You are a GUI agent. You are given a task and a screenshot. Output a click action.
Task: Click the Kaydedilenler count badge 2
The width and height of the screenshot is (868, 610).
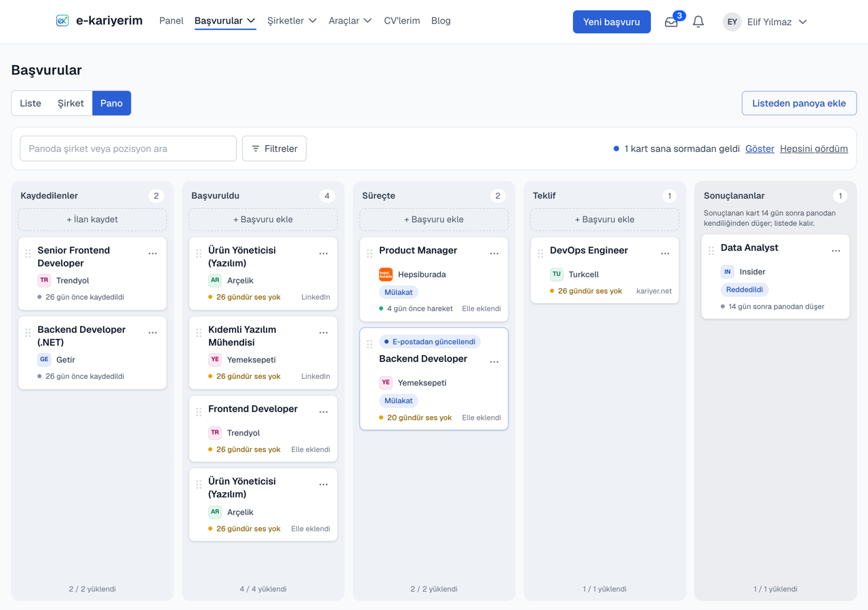157,196
